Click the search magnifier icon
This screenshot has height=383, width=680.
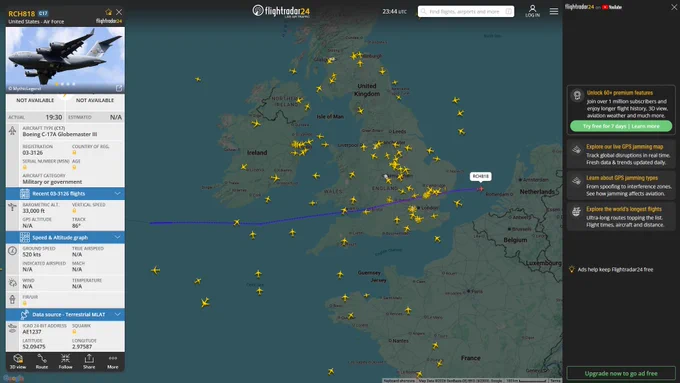424,11
